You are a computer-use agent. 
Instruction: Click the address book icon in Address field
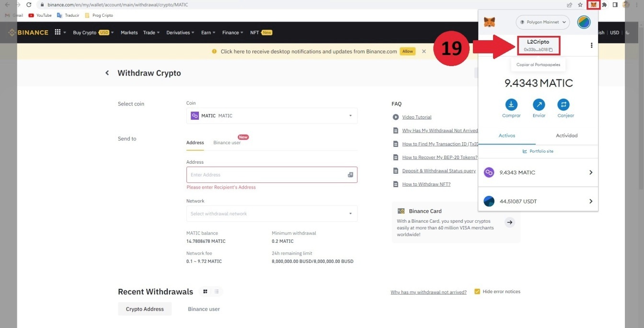point(350,175)
